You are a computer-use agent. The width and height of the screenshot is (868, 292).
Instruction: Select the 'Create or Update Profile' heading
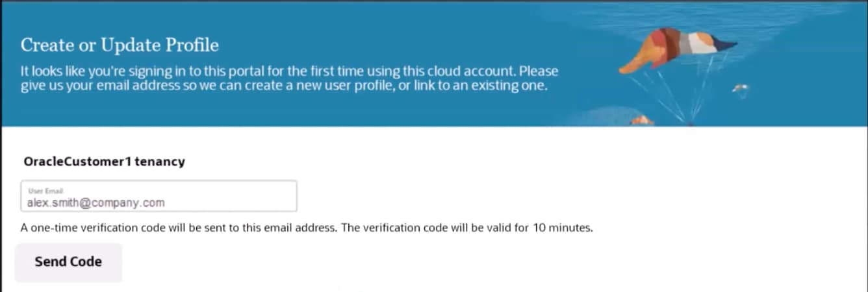point(120,45)
